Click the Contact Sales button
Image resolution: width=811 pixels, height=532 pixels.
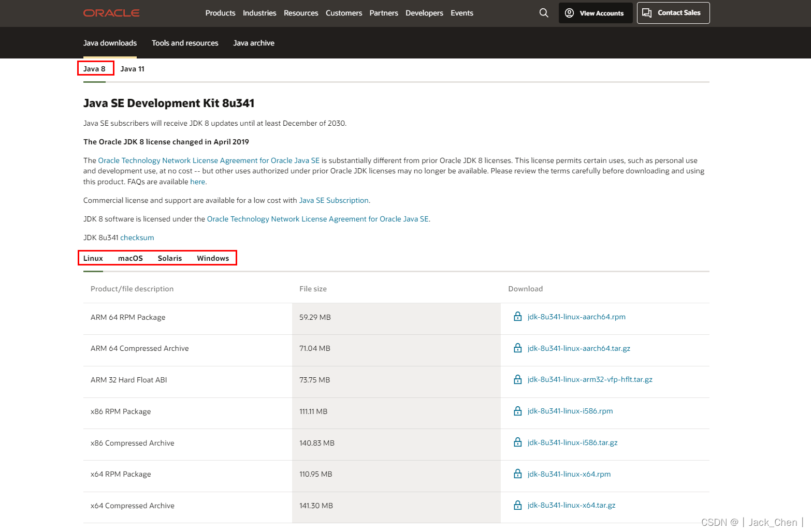[x=673, y=13]
